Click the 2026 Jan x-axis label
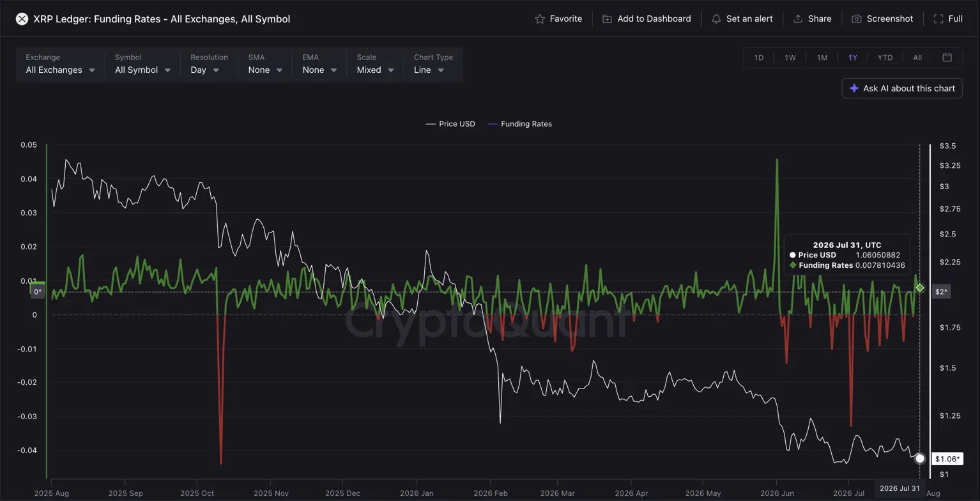The width and height of the screenshot is (980, 501). (416, 493)
